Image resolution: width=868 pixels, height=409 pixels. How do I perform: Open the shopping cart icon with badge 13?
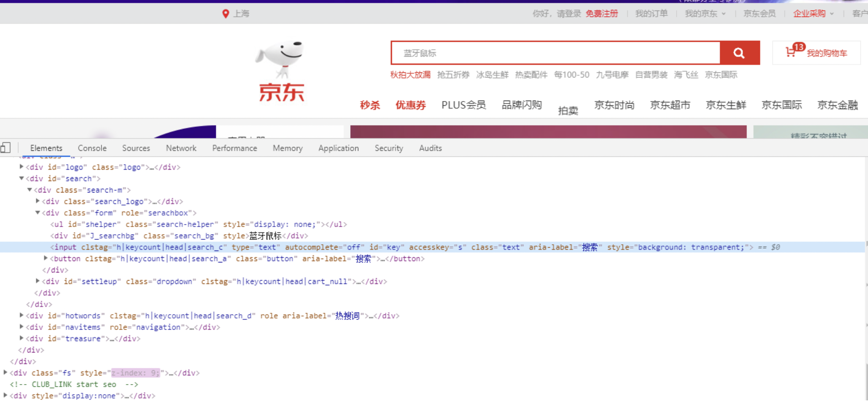[794, 51]
